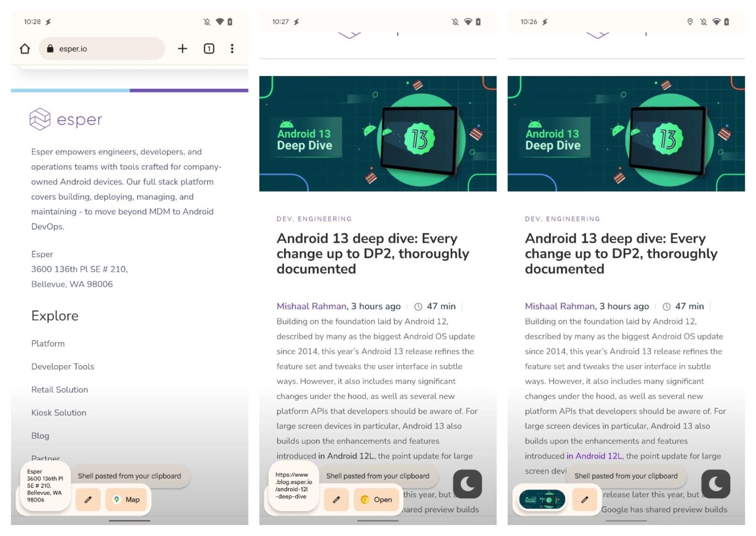756x536 pixels.
Task: Tap the URL clipboard preview in middle screen
Action: click(x=293, y=486)
